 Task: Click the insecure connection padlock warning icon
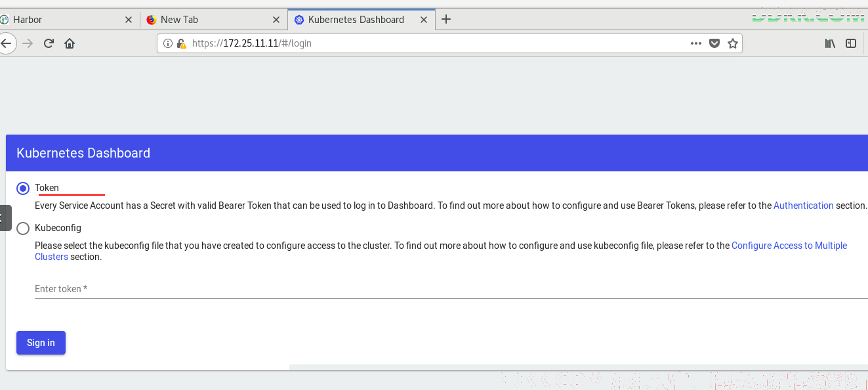point(180,43)
